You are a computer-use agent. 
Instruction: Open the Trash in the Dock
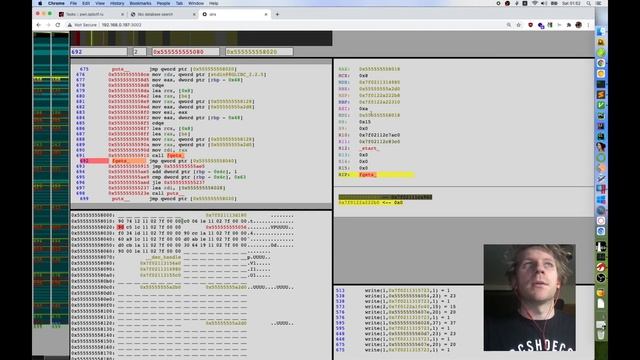[601, 335]
